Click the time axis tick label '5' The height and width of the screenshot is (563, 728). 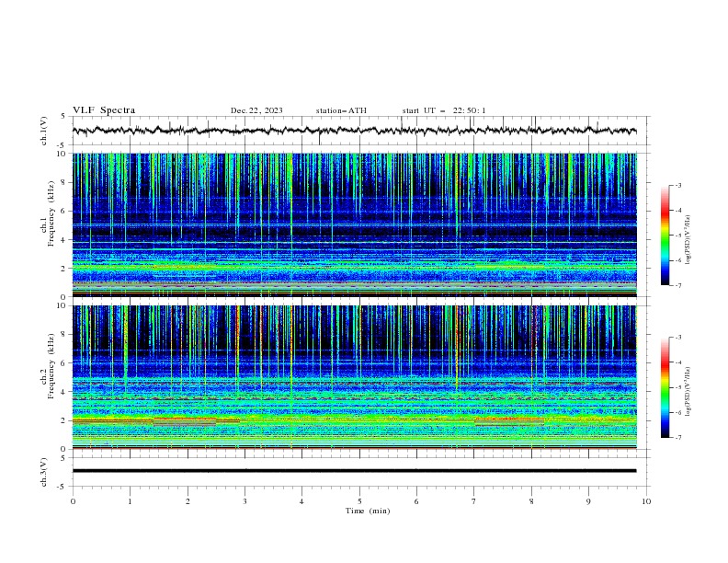point(359,501)
